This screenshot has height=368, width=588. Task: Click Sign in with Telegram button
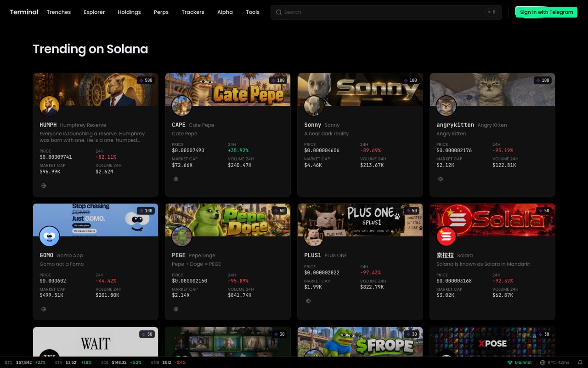(x=547, y=12)
